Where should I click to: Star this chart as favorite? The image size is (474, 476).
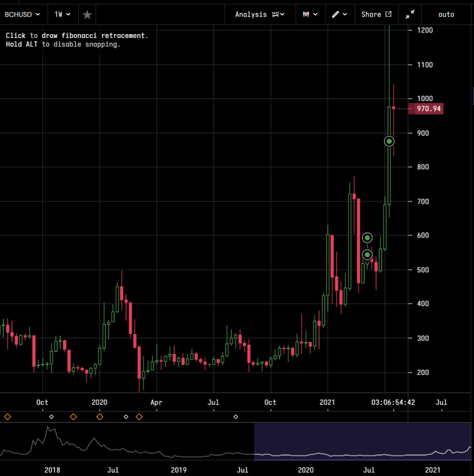click(87, 14)
